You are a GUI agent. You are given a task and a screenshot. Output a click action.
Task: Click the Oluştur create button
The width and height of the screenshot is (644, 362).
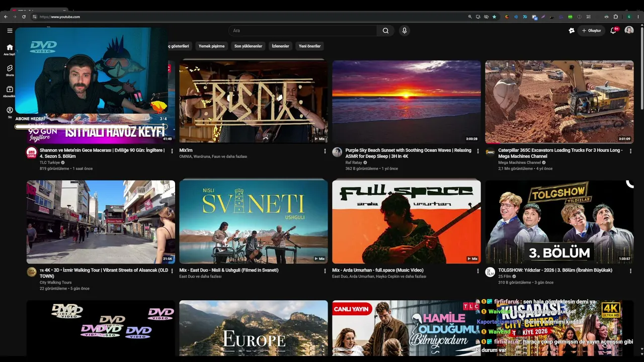click(x=592, y=31)
